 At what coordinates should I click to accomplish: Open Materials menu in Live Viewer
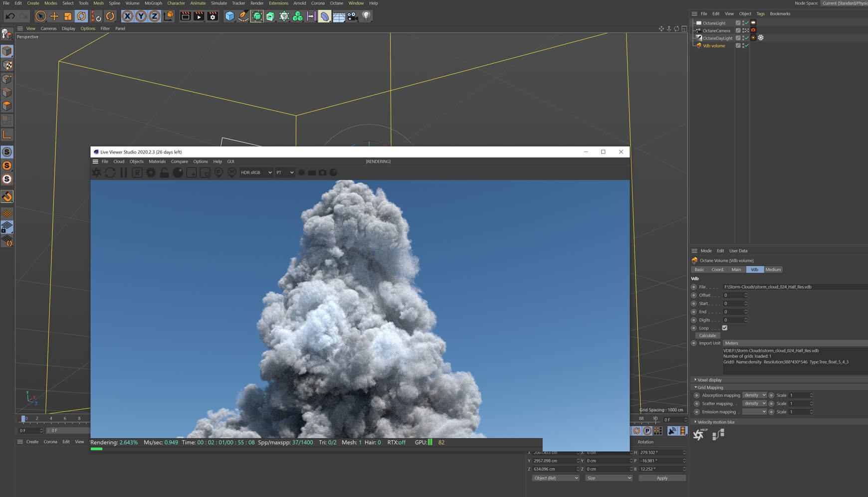[157, 162]
